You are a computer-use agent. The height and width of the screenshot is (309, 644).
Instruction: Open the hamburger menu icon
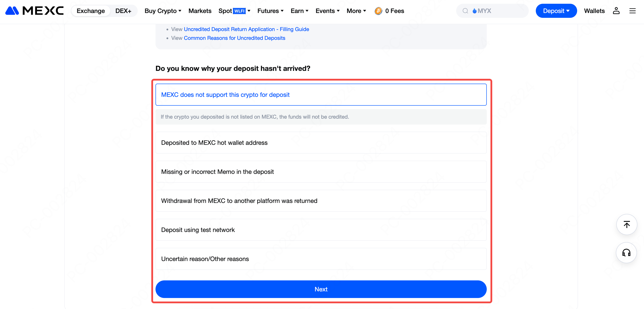(x=632, y=11)
